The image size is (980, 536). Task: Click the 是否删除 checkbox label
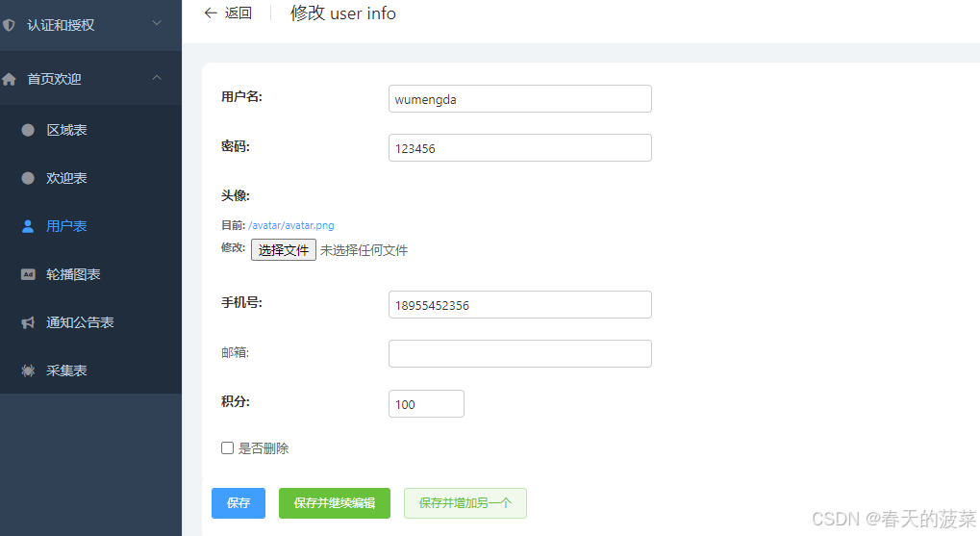tap(264, 448)
